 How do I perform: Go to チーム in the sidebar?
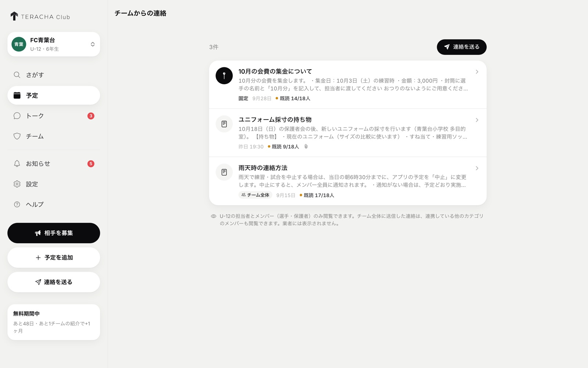coord(54,136)
